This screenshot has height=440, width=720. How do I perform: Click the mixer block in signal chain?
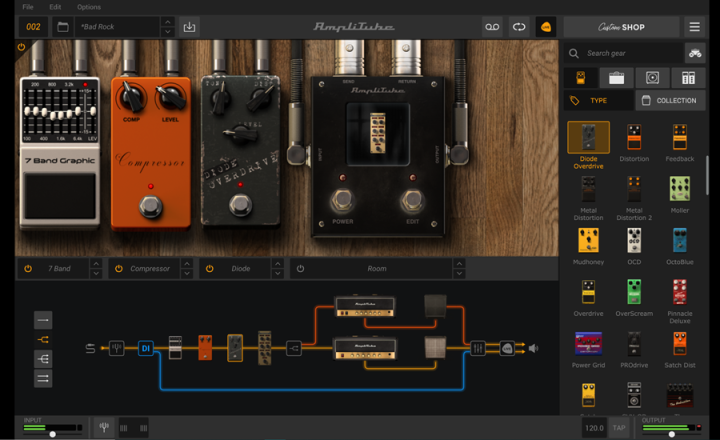click(x=478, y=348)
